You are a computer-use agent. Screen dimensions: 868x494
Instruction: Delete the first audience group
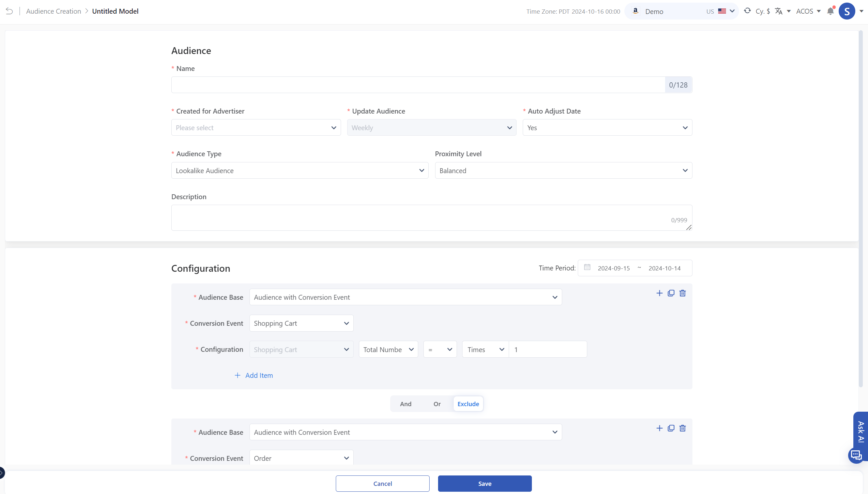(682, 293)
